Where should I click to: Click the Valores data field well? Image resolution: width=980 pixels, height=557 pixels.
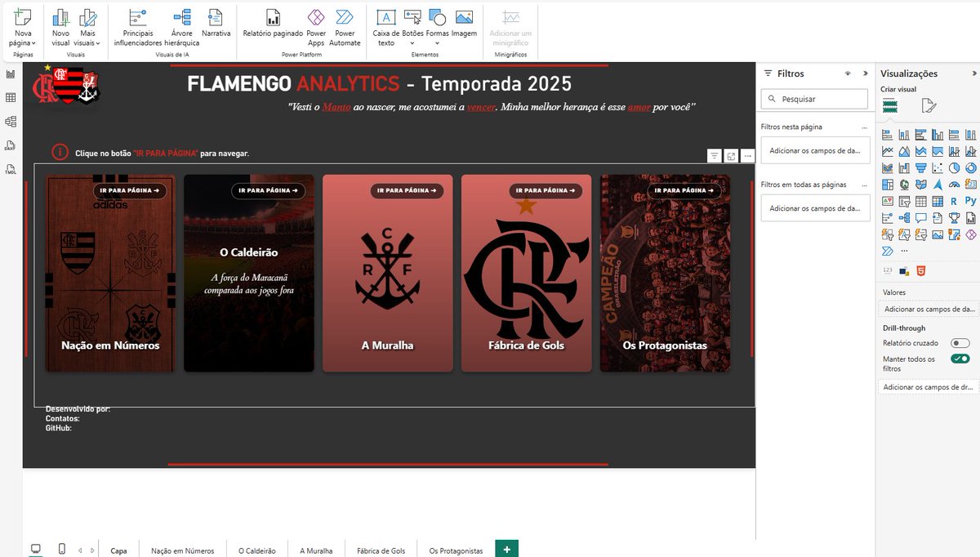(x=929, y=310)
